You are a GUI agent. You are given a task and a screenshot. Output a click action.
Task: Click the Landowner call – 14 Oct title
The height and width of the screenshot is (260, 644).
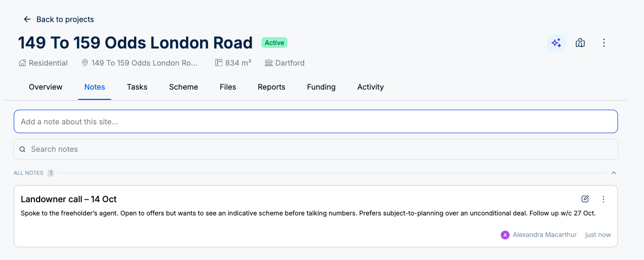point(69,199)
